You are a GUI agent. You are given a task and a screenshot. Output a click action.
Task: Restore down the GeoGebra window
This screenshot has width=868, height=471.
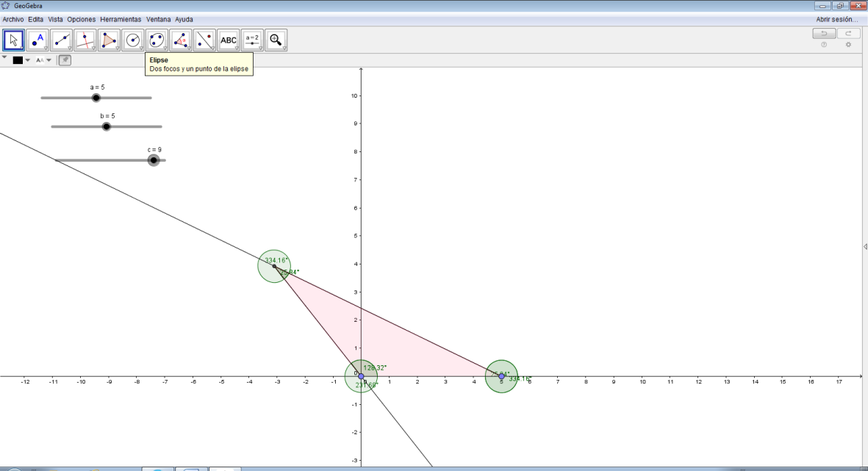(840, 6)
